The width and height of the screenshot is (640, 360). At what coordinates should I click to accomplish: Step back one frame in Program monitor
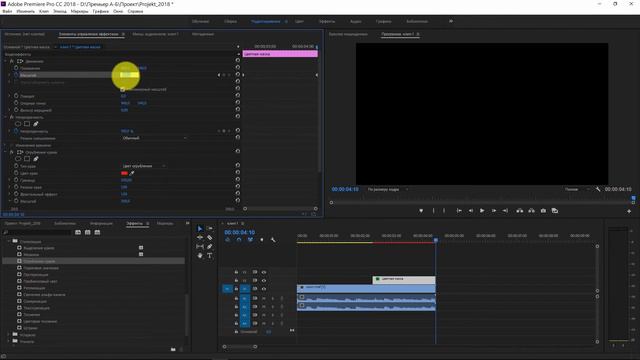tap(471, 211)
